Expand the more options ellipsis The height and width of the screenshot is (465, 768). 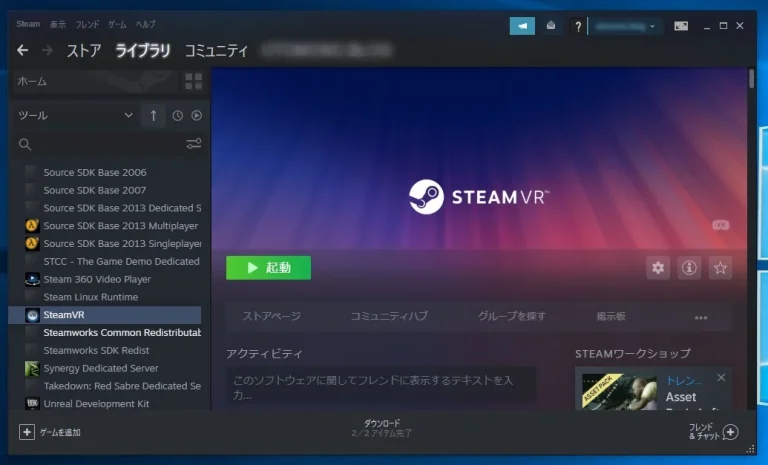(701, 318)
